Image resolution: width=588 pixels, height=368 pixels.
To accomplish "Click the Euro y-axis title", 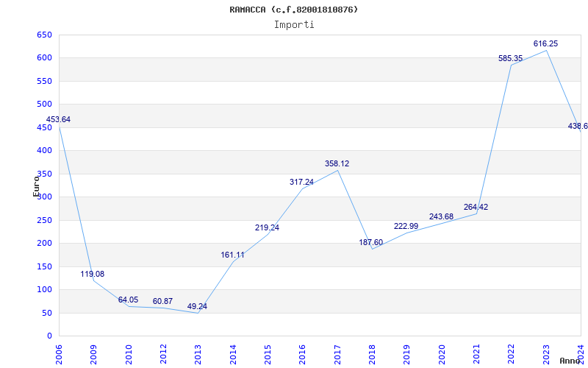I will click(x=36, y=186).
